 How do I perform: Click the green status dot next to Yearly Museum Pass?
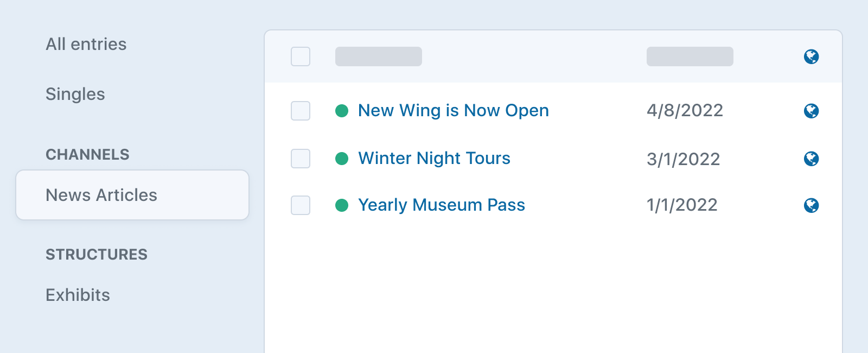coord(342,204)
